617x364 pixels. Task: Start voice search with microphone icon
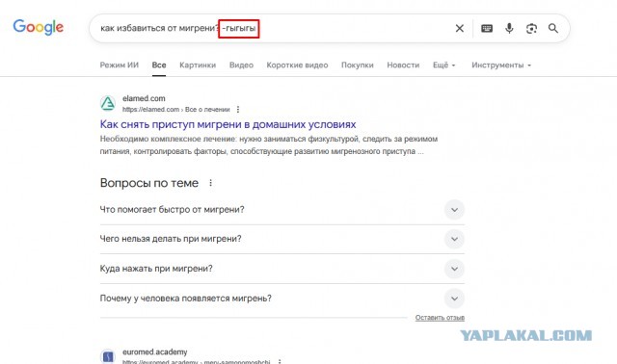point(509,28)
